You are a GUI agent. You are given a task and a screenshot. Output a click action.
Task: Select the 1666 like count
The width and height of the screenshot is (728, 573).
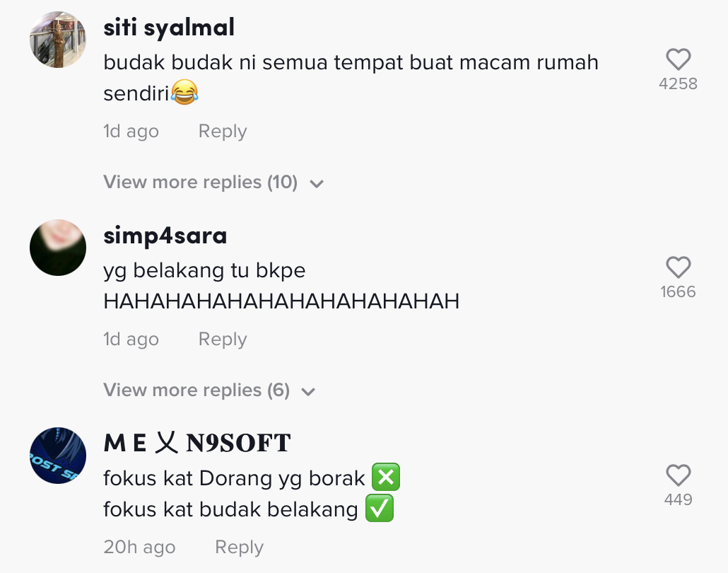679,292
